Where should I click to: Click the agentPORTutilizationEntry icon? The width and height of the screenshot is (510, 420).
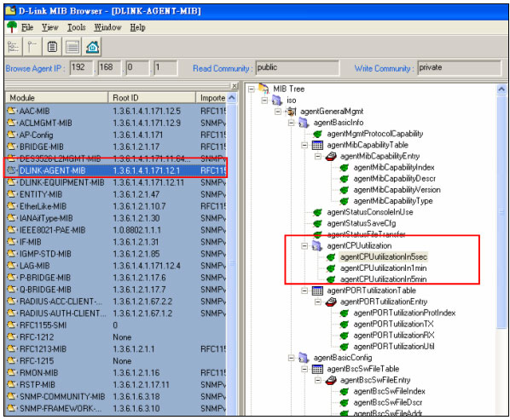(x=331, y=302)
